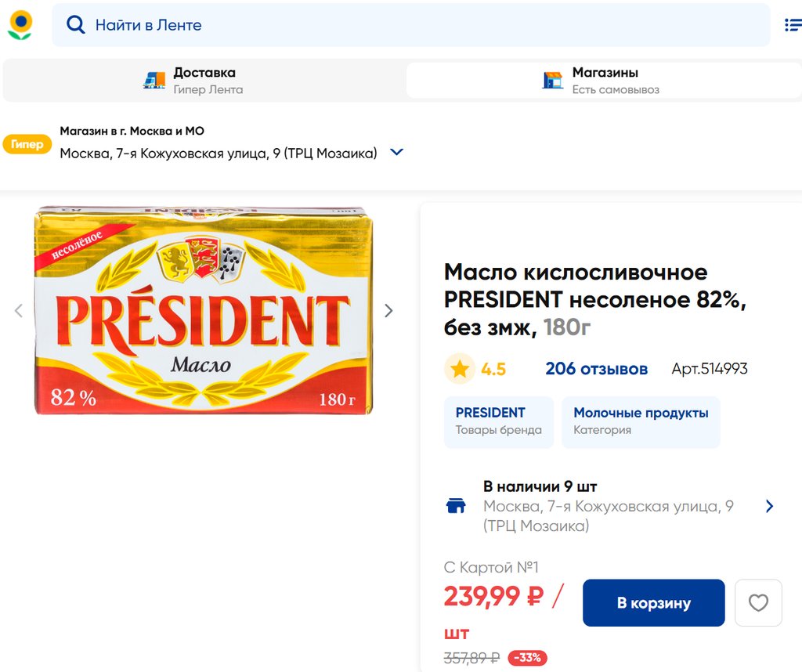Click the Lenta sunflower logo

[x=20, y=25]
